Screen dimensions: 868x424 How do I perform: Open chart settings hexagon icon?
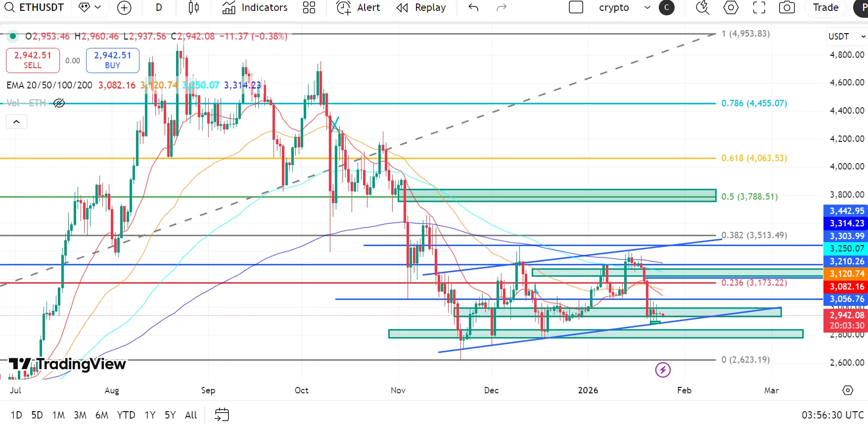tap(731, 7)
